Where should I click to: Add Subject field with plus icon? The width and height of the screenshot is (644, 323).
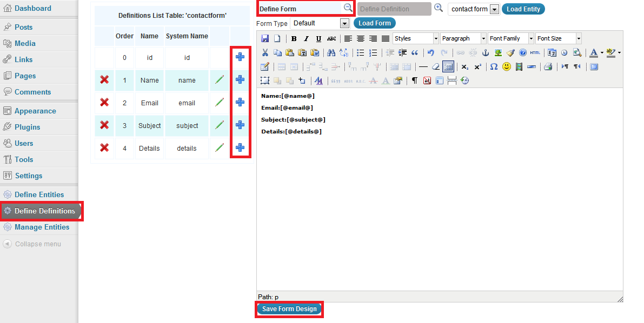(x=240, y=125)
